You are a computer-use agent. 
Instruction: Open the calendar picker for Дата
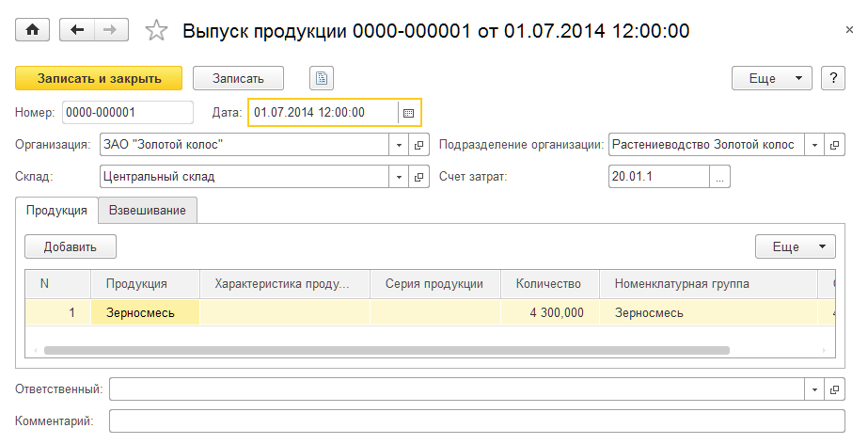(408, 113)
